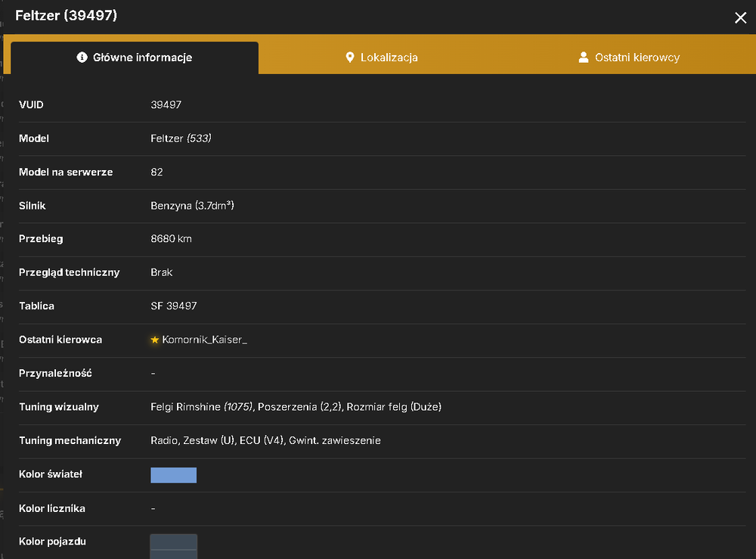Switch to the Lokalizacja tab
Viewport: 756px width, 559px height.
click(x=381, y=57)
